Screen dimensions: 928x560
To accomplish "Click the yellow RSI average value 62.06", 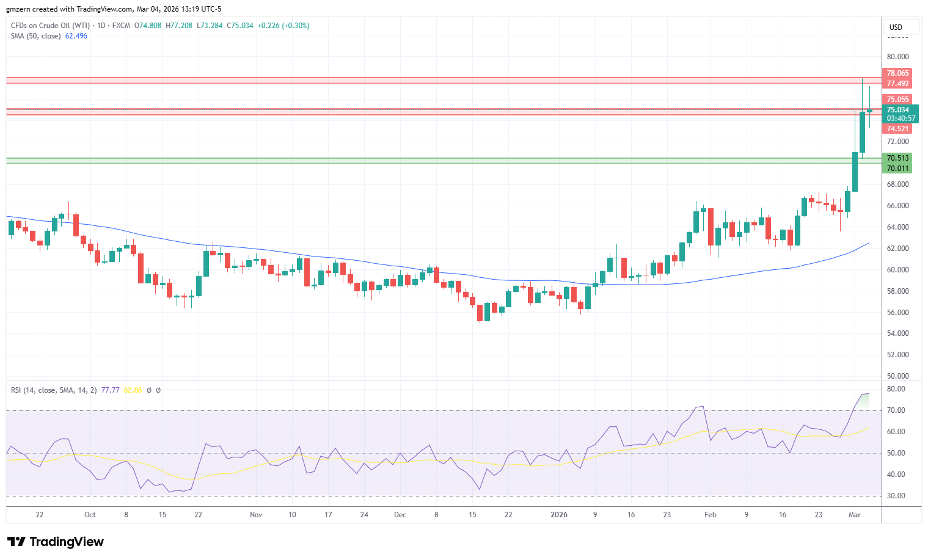I will (x=133, y=390).
